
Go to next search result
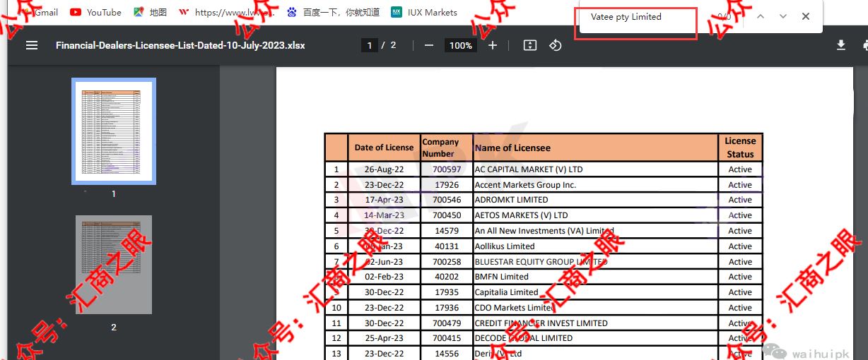tap(783, 16)
